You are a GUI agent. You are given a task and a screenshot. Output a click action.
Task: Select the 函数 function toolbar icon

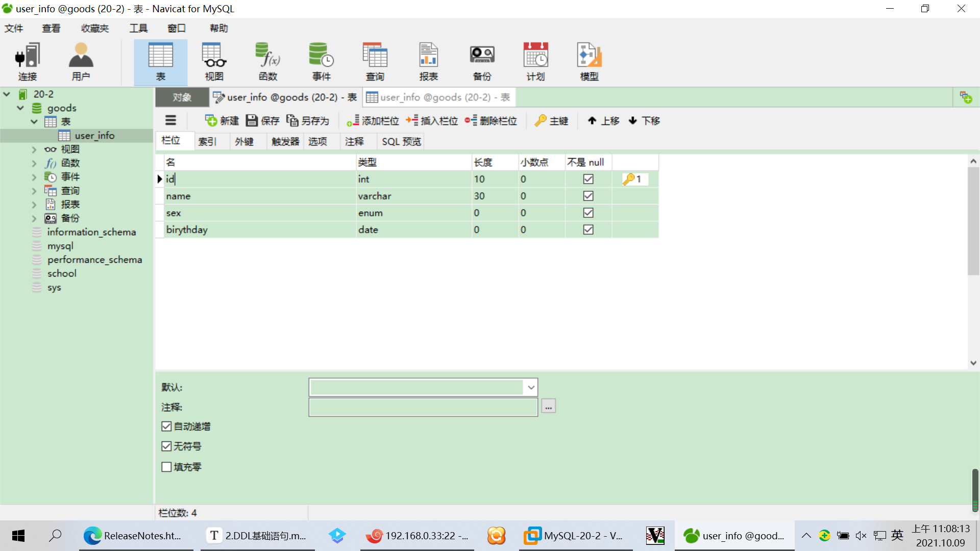tap(267, 61)
